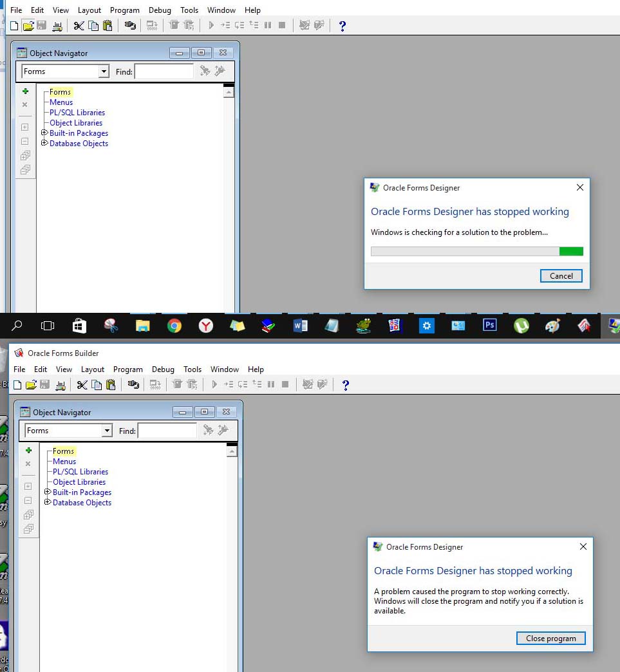Click the Open folder icon in the lower toolbar
Image resolution: width=620 pixels, height=672 pixels.
click(x=31, y=385)
